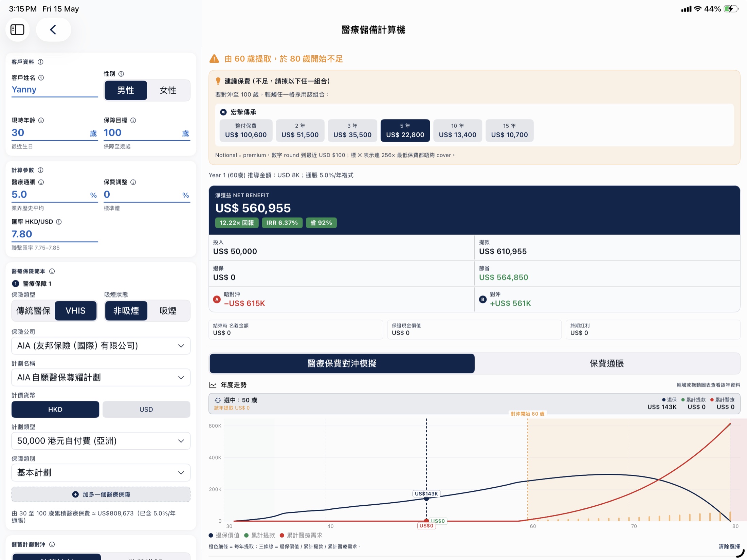Tap the orange warning triangle icon

(214, 59)
